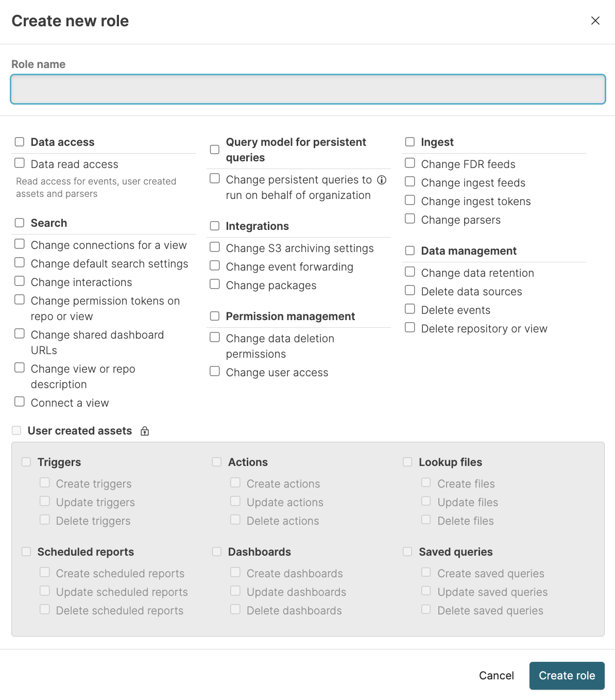Close the Create new role dialog
Screen dimensions: 615x700
pyautogui.click(x=595, y=21)
